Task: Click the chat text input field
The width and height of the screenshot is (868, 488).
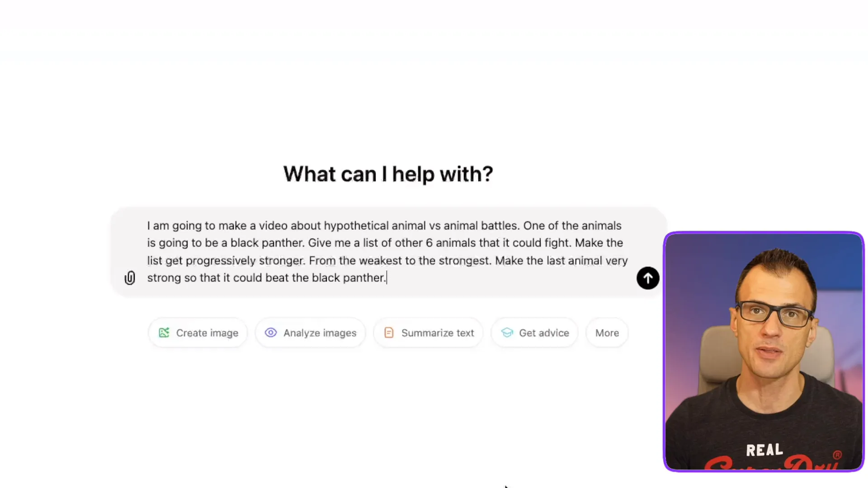Action: (387, 251)
